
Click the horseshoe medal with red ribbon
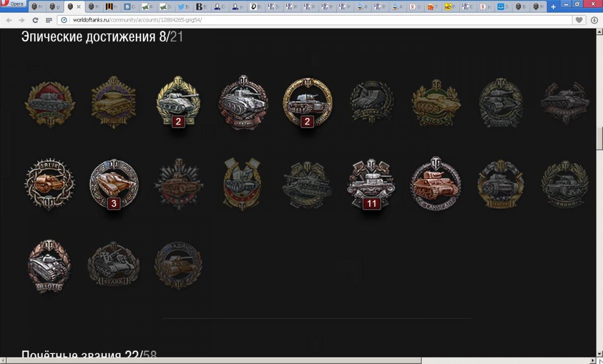pyautogui.click(x=242, y=184)
